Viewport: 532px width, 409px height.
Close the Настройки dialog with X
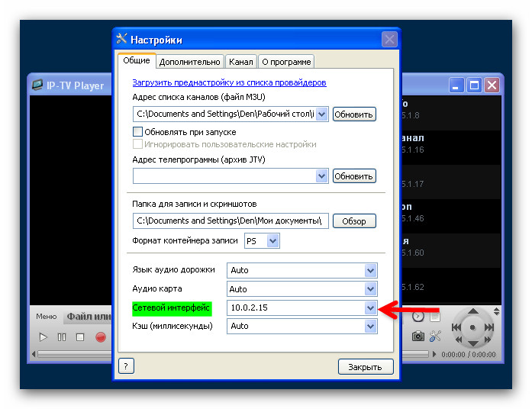(389, 40)
